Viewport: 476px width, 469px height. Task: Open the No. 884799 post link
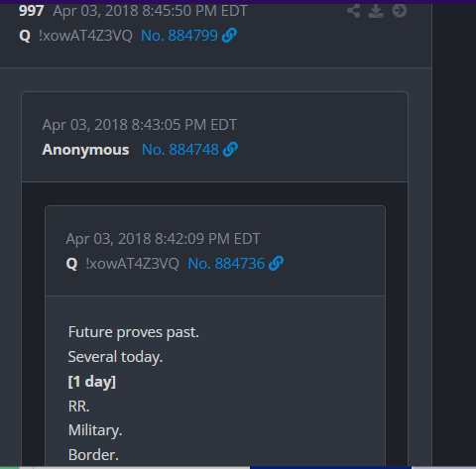(x=179, y=36)
